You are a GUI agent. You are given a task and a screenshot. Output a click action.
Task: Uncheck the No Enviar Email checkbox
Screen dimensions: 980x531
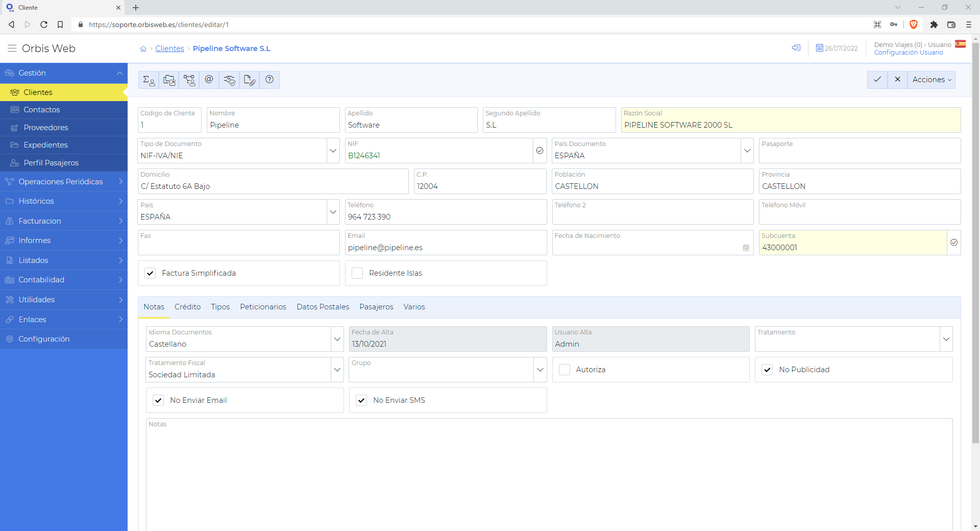[158, 400]
